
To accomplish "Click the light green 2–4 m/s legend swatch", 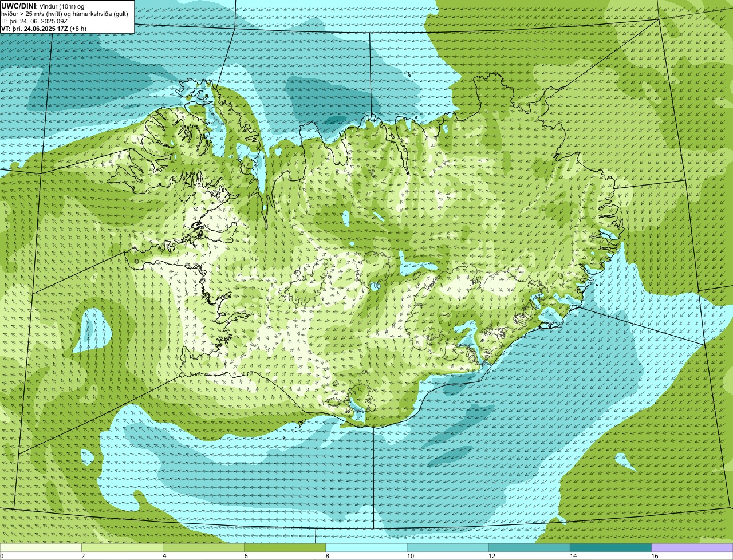I will click(122, 548).
